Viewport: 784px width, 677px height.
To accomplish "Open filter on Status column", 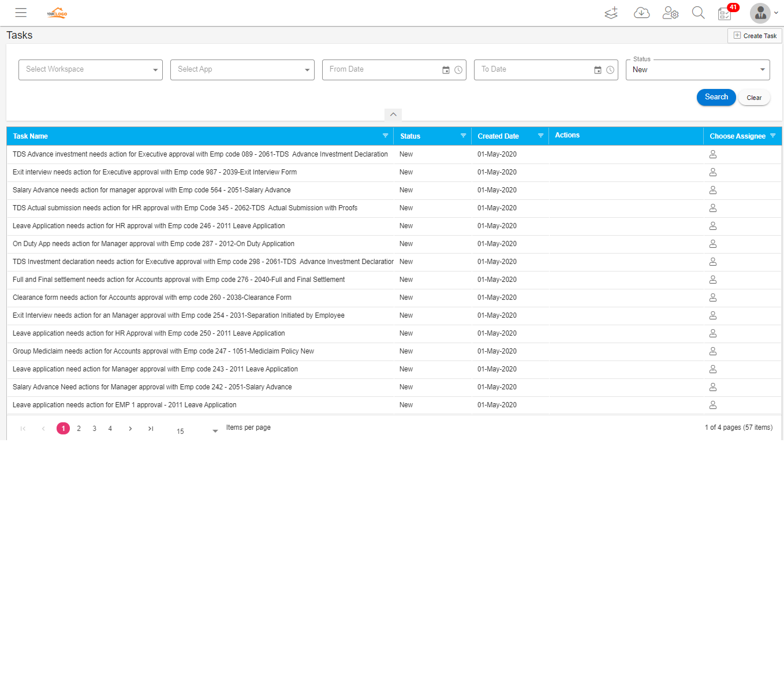I will point(463,136).
